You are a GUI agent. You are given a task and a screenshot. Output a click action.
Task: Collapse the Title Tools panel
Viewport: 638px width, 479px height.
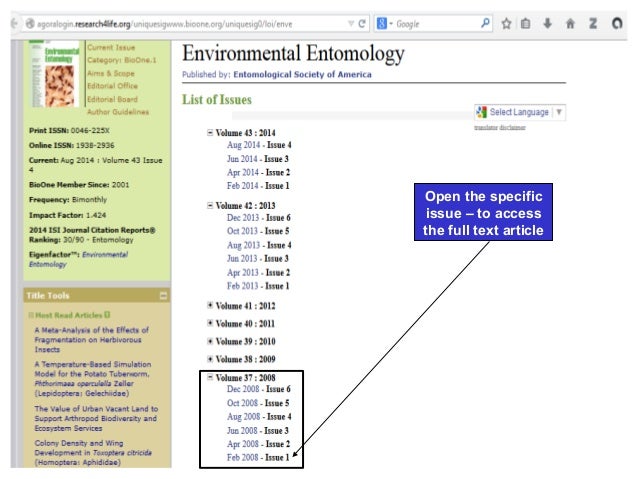click(163, 295)
